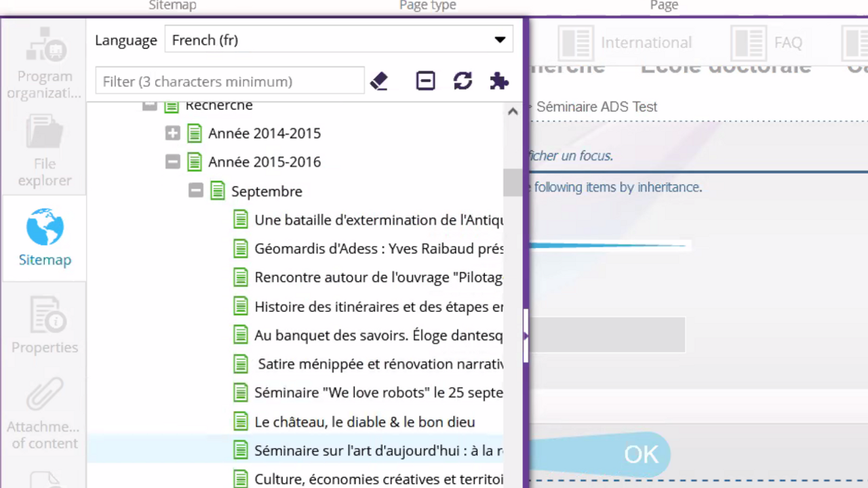Open the Language dropdown
The width and height of the screenshot is (868, 488).
coord(338,40)
